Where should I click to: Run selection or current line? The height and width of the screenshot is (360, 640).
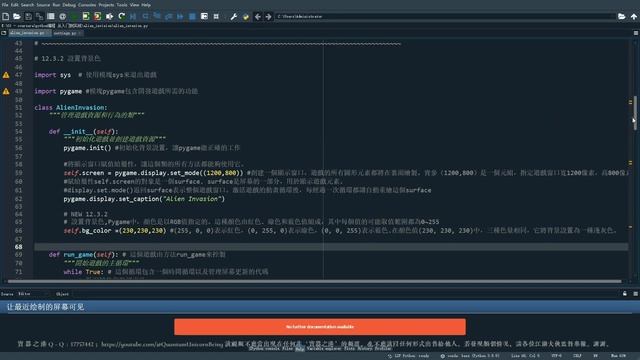[109, 16]
